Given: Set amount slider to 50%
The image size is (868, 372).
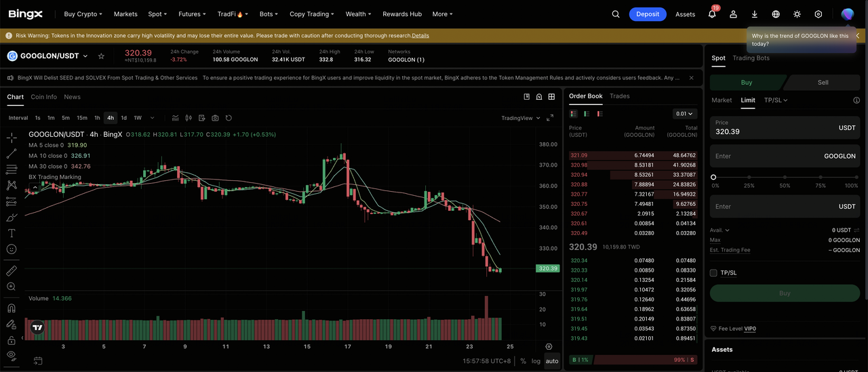Looking at the screenshot, I should [785, 178].
